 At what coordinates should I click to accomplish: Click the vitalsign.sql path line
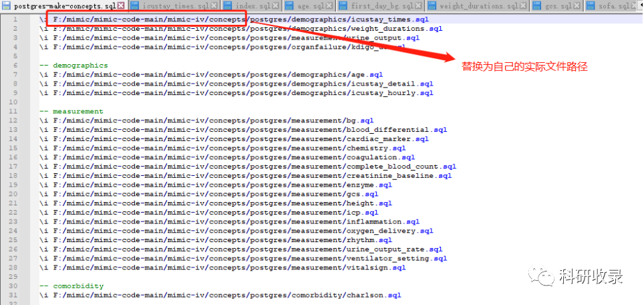(x=222, y=268)
